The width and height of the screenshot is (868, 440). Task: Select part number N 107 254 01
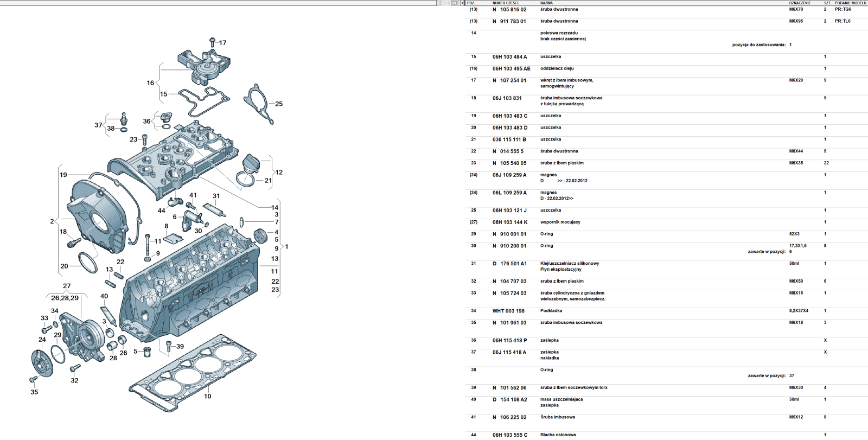pyautogui.click(x=509, y=80)
